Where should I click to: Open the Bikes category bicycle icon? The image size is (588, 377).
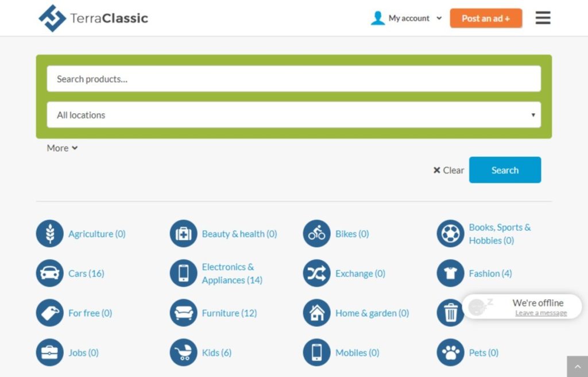click(x=316, y=234)
